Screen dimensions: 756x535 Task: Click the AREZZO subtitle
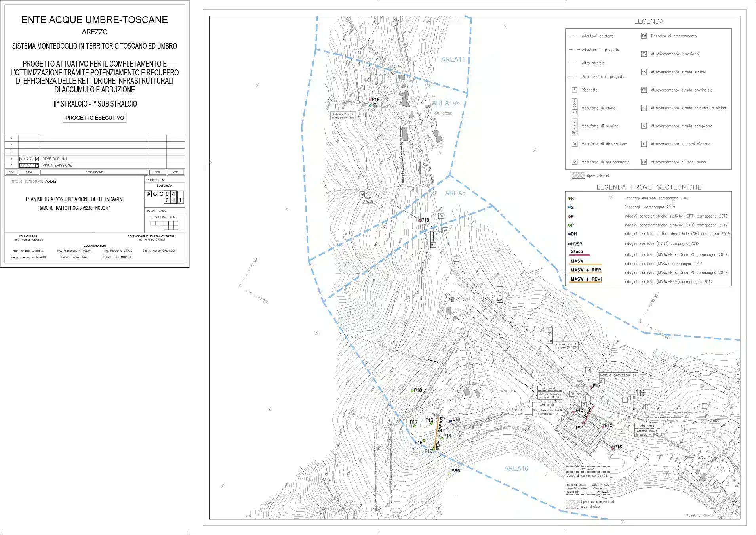(x=95, y=32)
